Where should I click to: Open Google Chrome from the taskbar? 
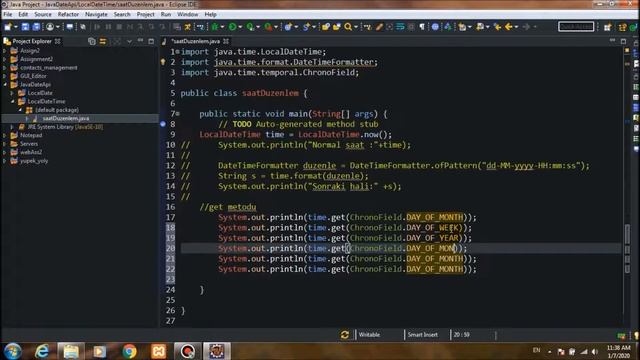129,351
